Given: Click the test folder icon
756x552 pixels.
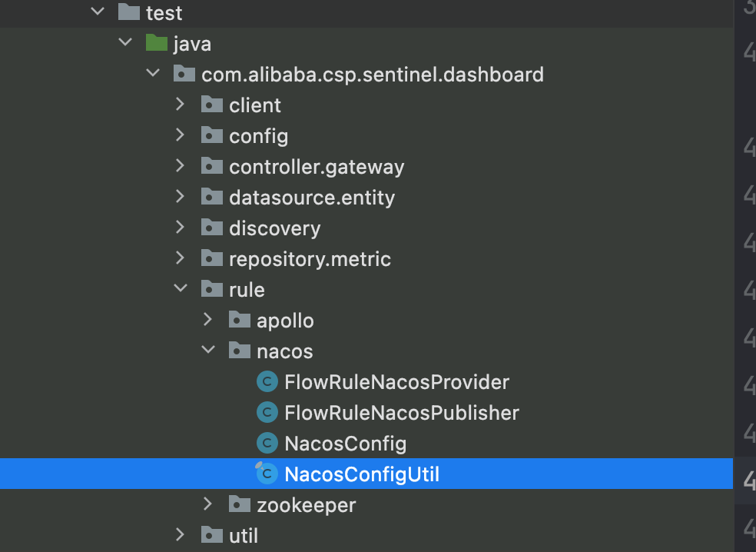Looking at the screenshot, I should (x=129, y=12).
